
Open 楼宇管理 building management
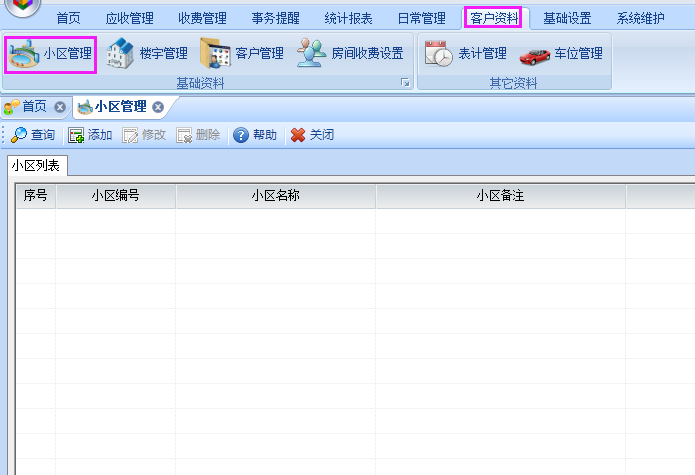tap(147, 54)
